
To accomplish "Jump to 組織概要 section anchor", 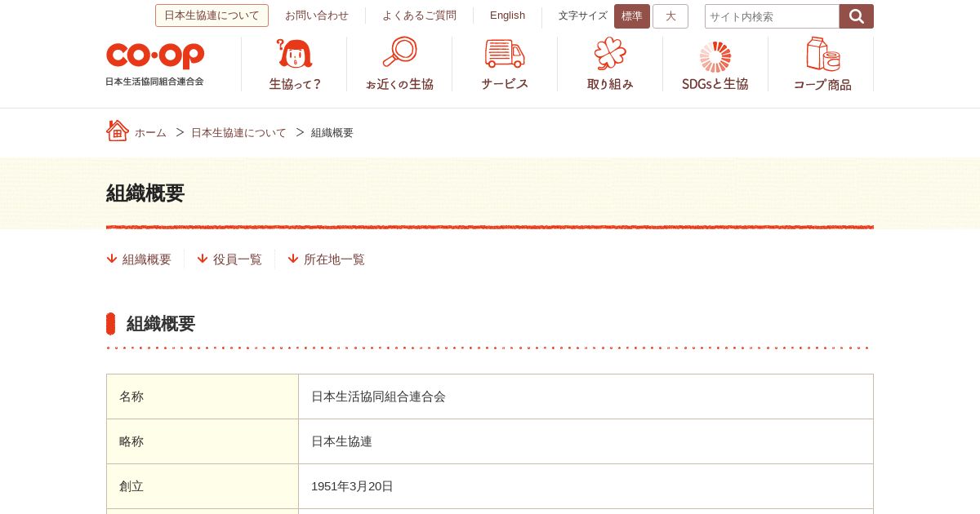I will click(147, 259).
